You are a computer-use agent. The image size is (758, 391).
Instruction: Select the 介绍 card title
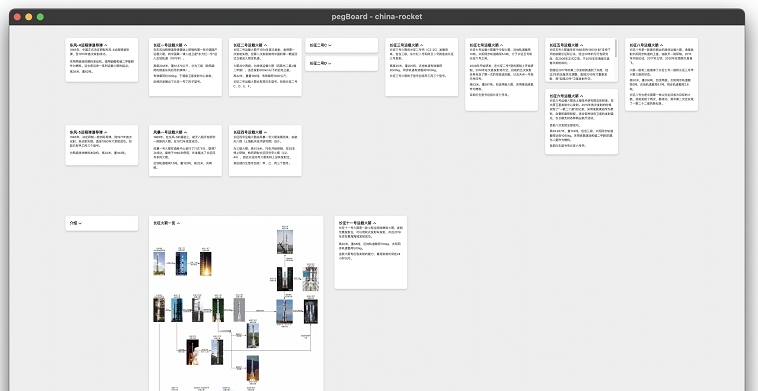tap(73, 223)
